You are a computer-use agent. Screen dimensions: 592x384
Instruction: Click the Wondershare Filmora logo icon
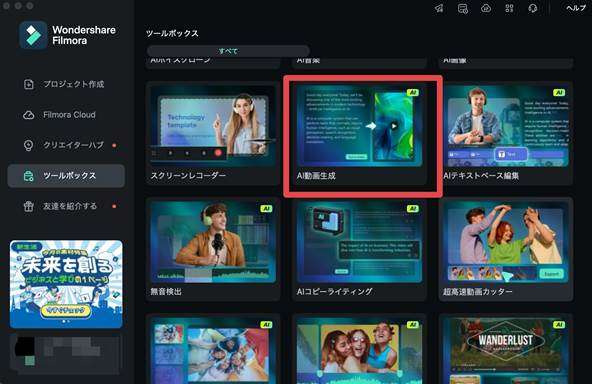pyautogui.click(x=33, y=35)
